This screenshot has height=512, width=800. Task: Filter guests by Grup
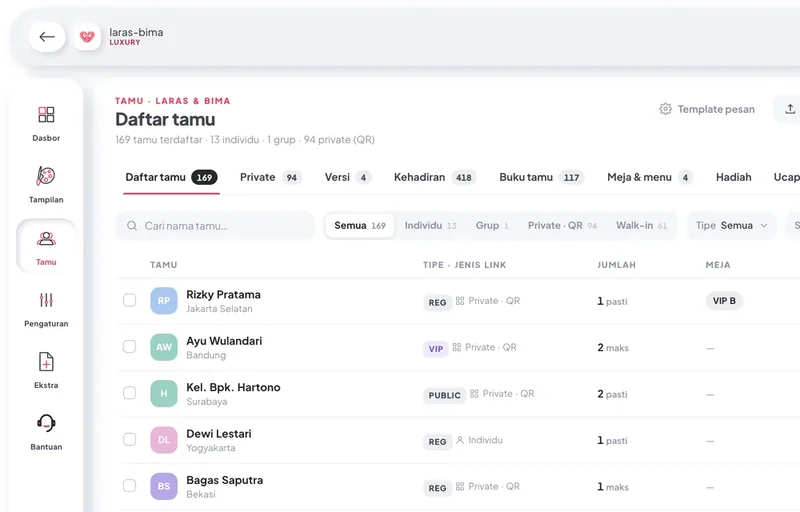[492, 225]
